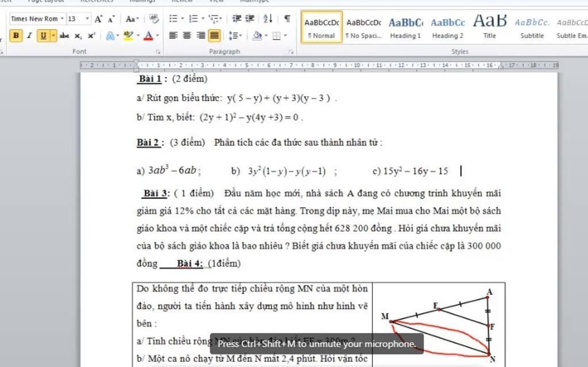
Task: Toggle Underline formatting
Action: pyautogui.click(x=44, y=36)
